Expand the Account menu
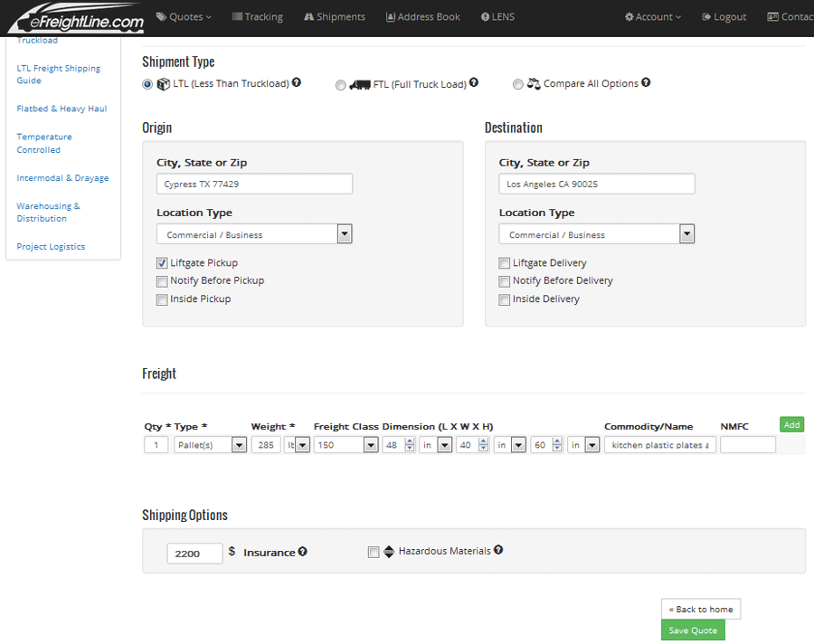The image size is (814, 644). 653,16
